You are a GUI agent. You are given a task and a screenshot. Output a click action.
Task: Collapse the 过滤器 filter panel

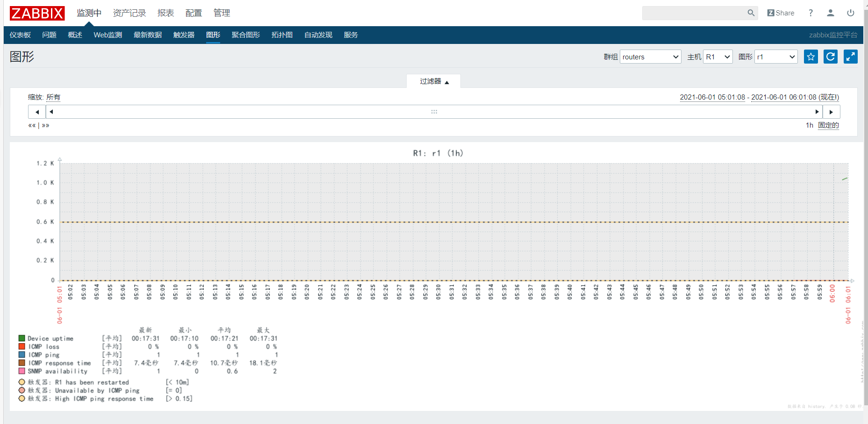click(x=433, y=81)
